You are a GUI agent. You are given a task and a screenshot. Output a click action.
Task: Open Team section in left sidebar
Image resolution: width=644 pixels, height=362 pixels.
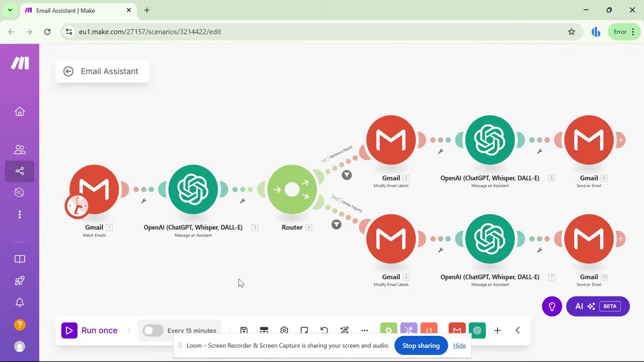(x=20, y=149)
